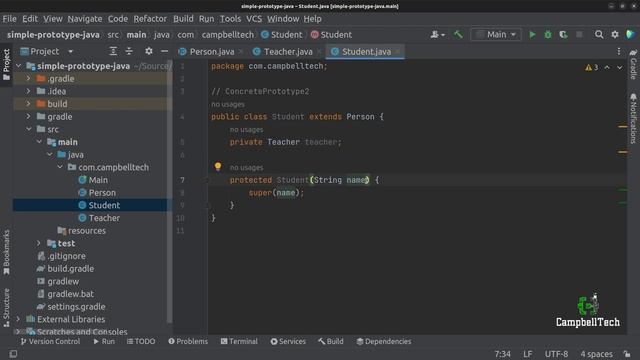Toggle read-only lock icon in status bar
The image size is (640, 360).
[x=627, y=354]
